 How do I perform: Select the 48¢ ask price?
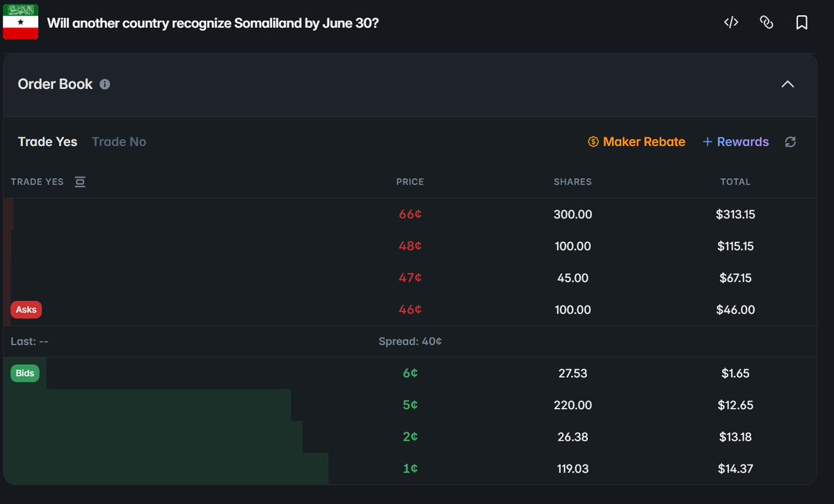tap(410, 246)
